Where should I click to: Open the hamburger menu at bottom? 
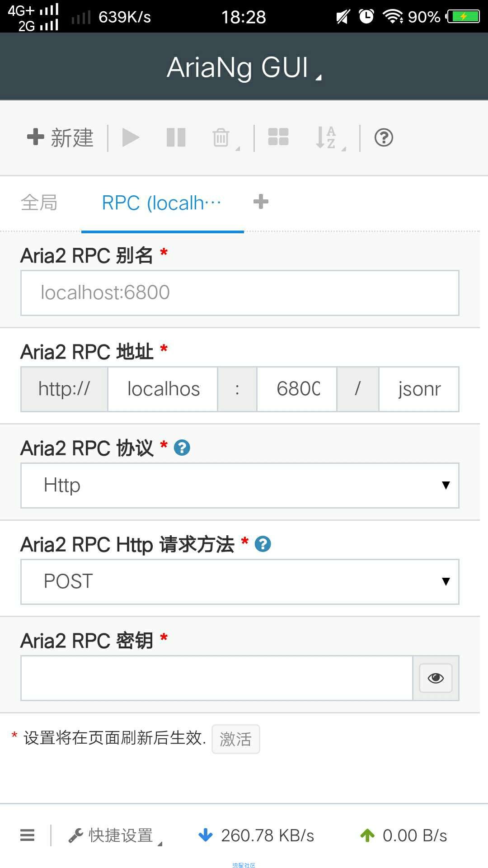tap(28, 835)
